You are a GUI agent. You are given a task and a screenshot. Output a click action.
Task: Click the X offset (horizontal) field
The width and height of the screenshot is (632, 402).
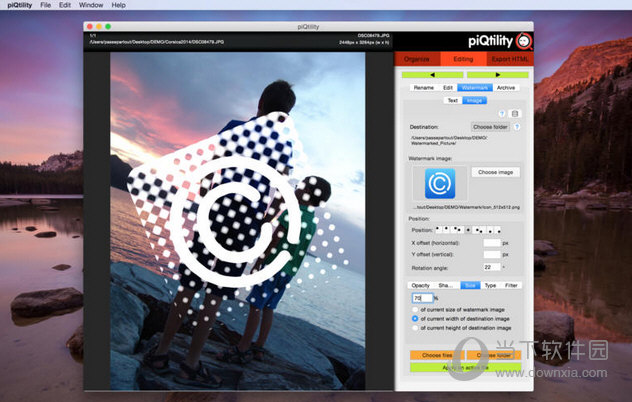[x=492, y=243]
